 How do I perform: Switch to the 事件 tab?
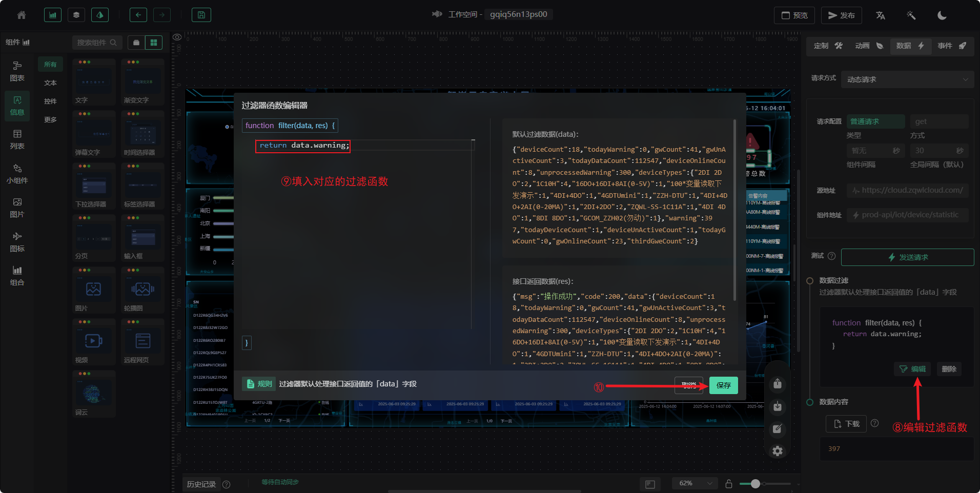click(x=951, y=46)
